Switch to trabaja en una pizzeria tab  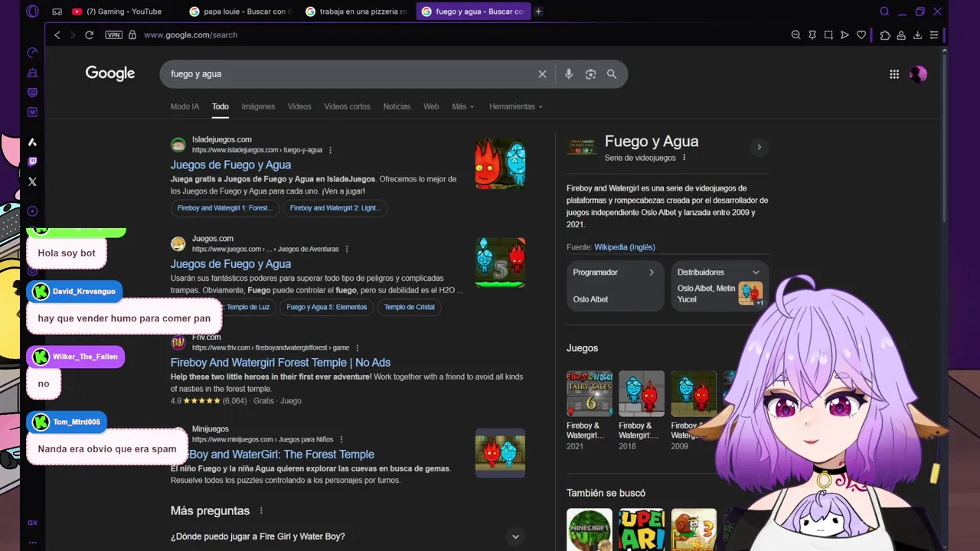pos(356,11)
